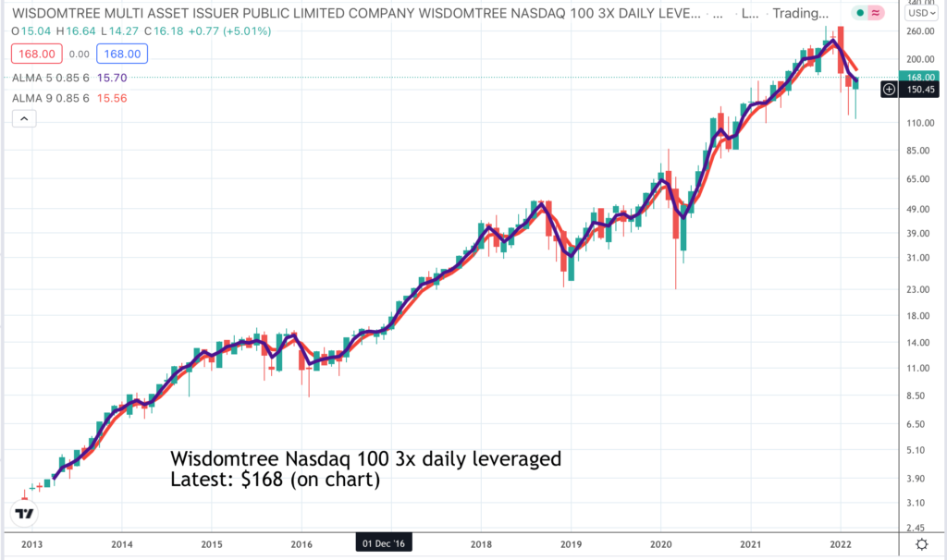Click the 168.00 last price label
The image size is (947, 560).
coord(919,78)
